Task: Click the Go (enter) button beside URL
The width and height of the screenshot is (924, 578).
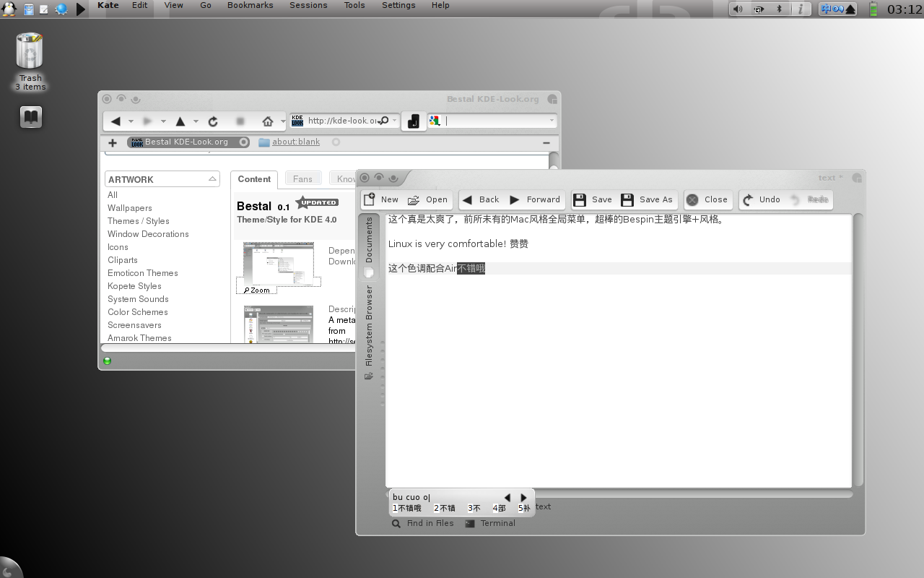Action: (413, 121)
